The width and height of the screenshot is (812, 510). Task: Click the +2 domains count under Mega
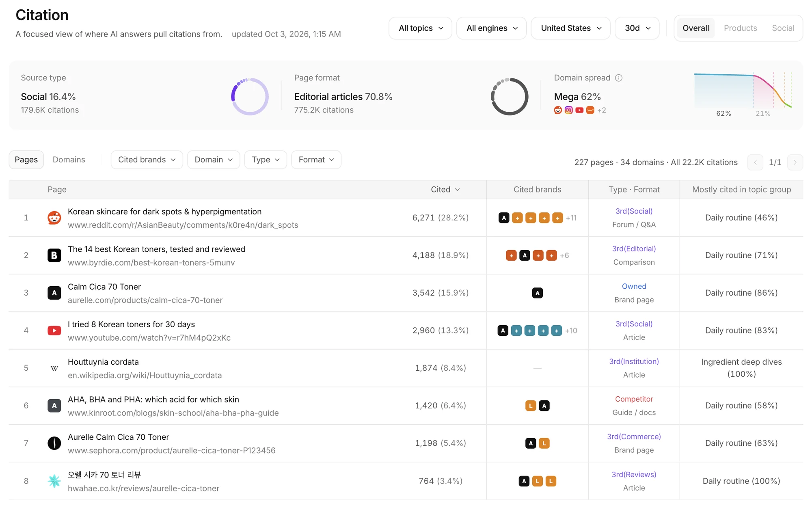[x=601, y=110]
